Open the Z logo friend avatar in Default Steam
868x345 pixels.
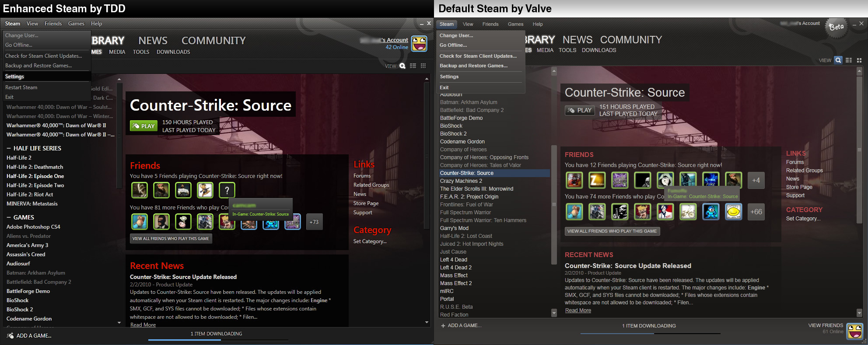coord(597,180)
